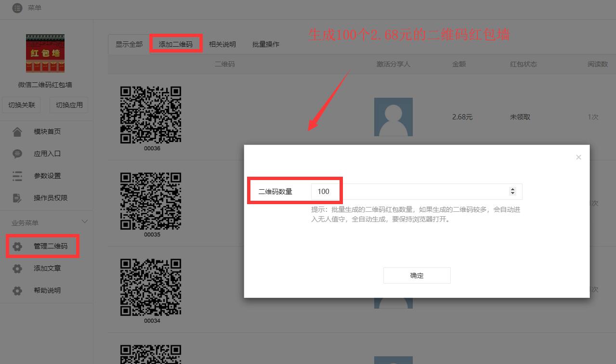Viewport: 616px width, 364px height.
Task: Click QR code numbered 00036
Action: [151, 115]
